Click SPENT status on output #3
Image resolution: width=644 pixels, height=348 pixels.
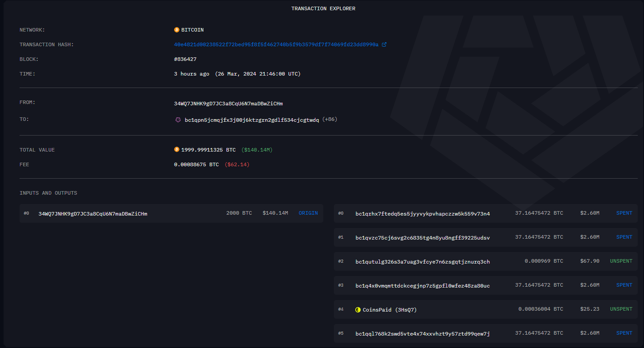[624, 285]
